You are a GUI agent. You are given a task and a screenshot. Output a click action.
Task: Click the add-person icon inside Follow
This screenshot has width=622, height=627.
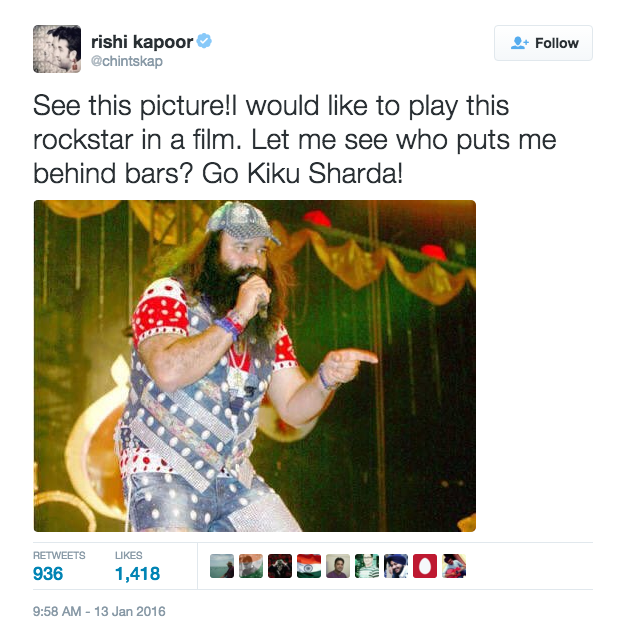click(519, 43)
